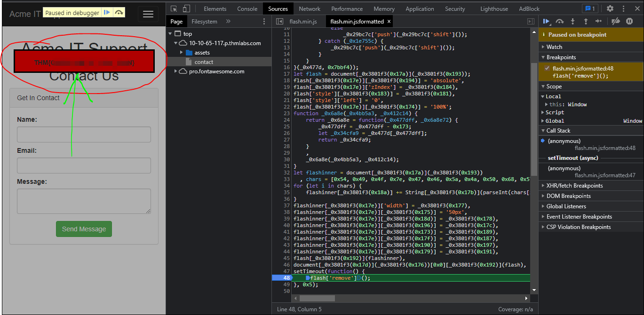Image resolution: width=644 pixels, height=315 pixels.
Task: Activate inspect element picker
Action: click(174, 8)
